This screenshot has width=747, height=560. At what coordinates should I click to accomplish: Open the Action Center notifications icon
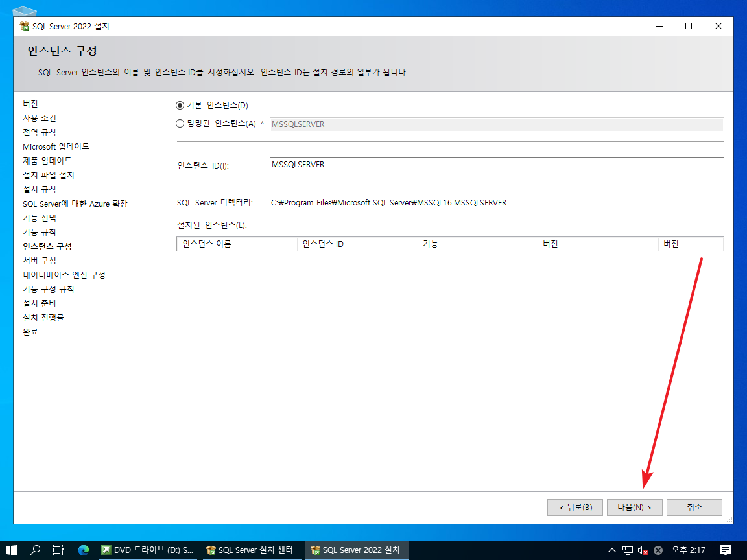point(726,550)
